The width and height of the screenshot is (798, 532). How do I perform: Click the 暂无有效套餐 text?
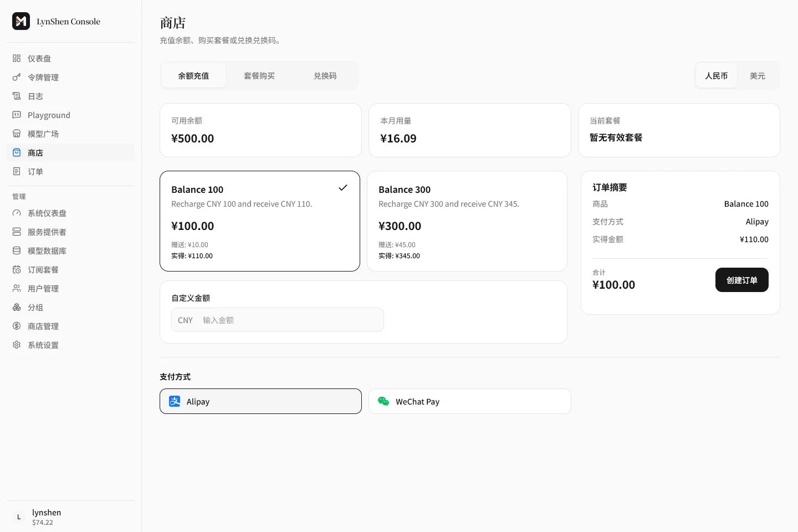click(616, 137)
